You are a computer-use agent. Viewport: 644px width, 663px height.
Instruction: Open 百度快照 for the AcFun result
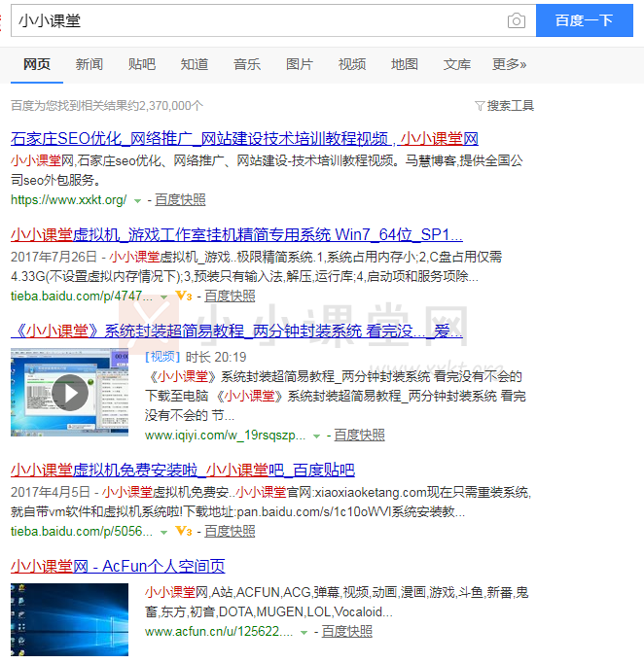[x=347, y=631]
